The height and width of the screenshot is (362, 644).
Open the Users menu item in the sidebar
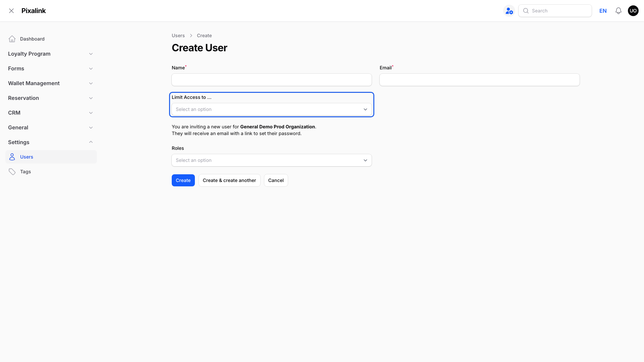click(51, 157)
